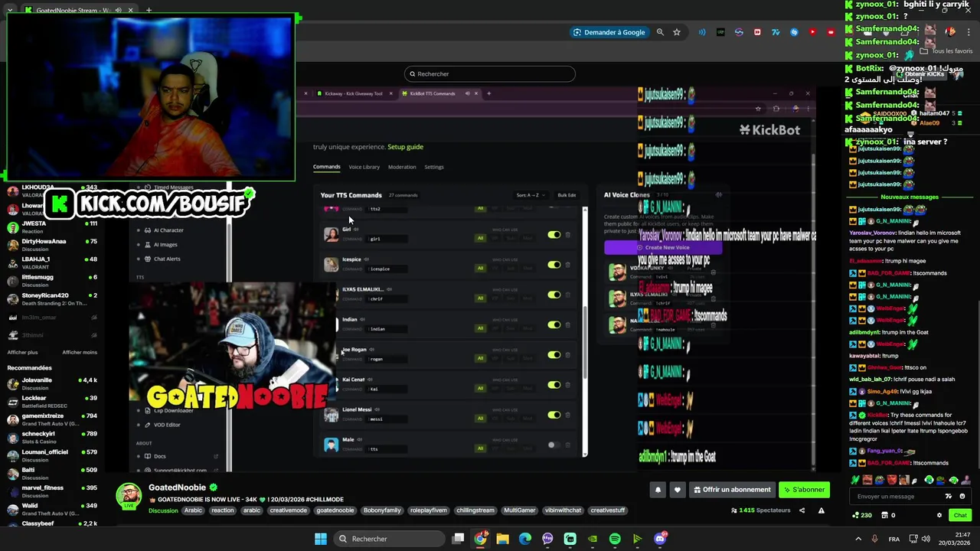
Task: Enable the Male TTS command
Action: pyautogui.click(x=554, y=445)
